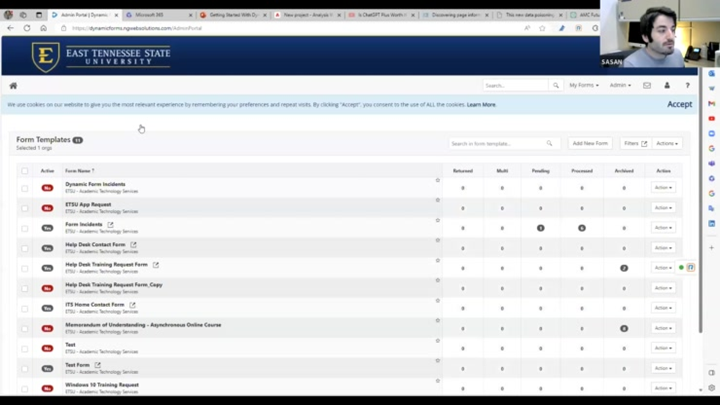Tick the select-all checkbox in table header
Viewport: 720px width, 405px height.
click(24, 171)
